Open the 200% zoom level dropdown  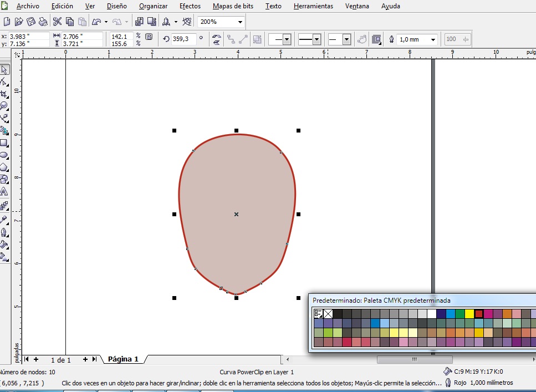240,22
